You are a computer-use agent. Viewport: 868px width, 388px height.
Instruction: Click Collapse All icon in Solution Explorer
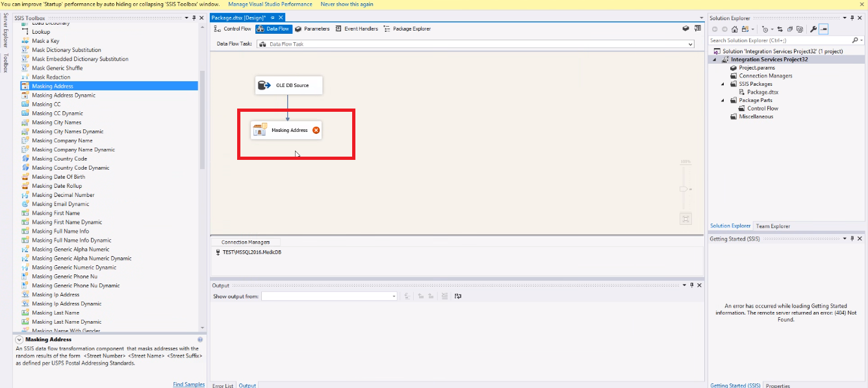point(790,29)
